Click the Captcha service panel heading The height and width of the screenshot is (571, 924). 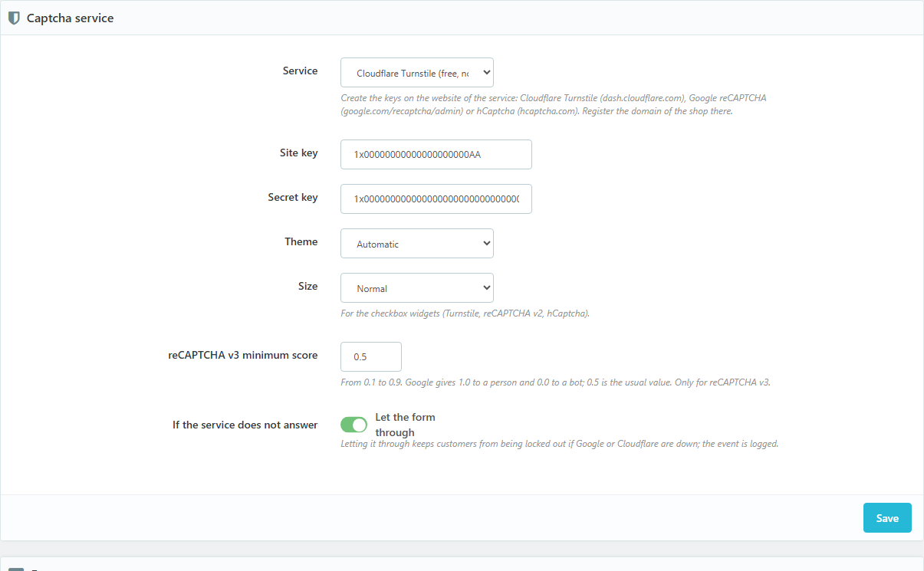pyautogui.click(x=70, y=18)
